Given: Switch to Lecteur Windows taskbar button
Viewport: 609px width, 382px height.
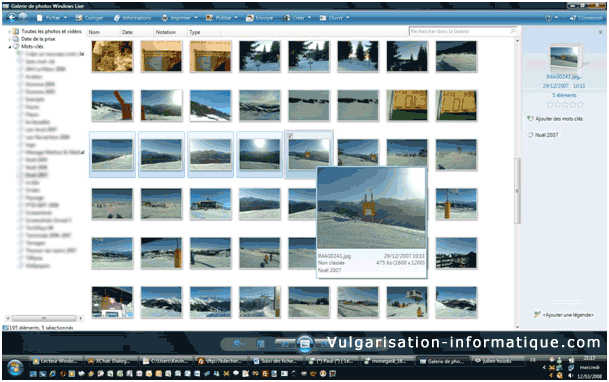Looking at the screenshot, I should (x=56, y=361).
